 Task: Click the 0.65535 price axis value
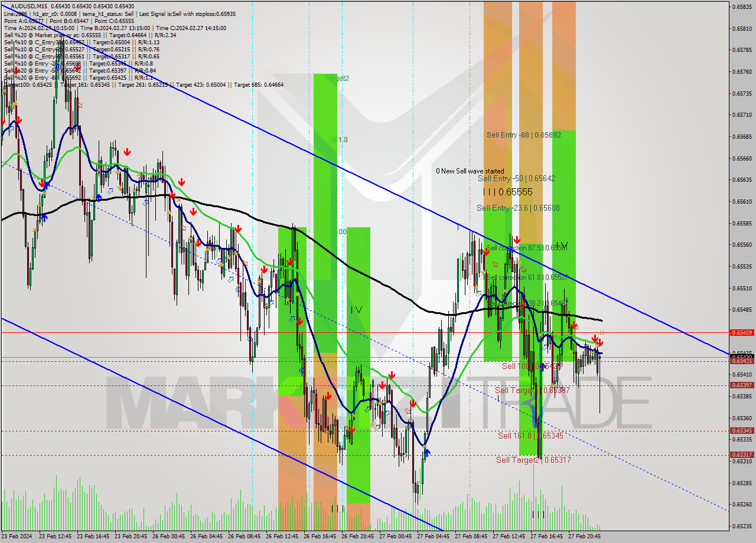pyautogui.click(x=742, y=266)
